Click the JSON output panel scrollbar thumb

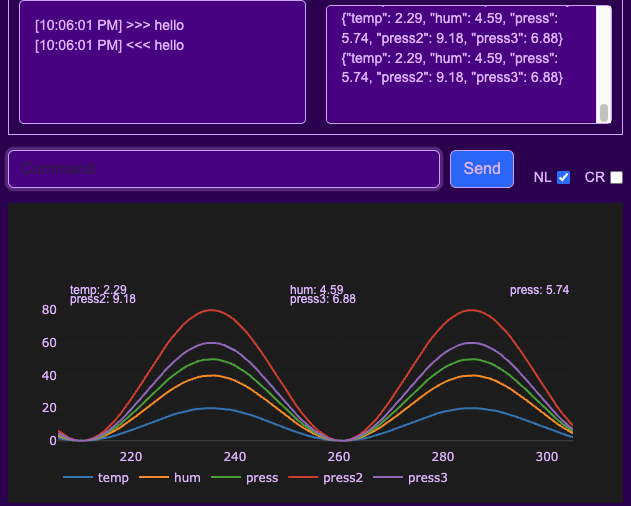pos(603,113)
